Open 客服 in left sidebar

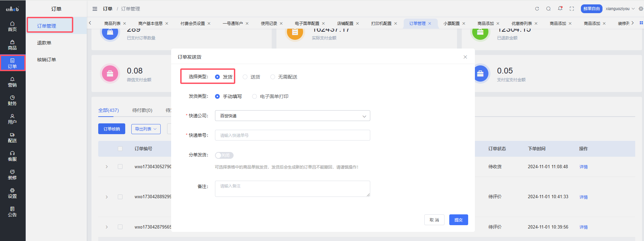[x=12, y=156]
